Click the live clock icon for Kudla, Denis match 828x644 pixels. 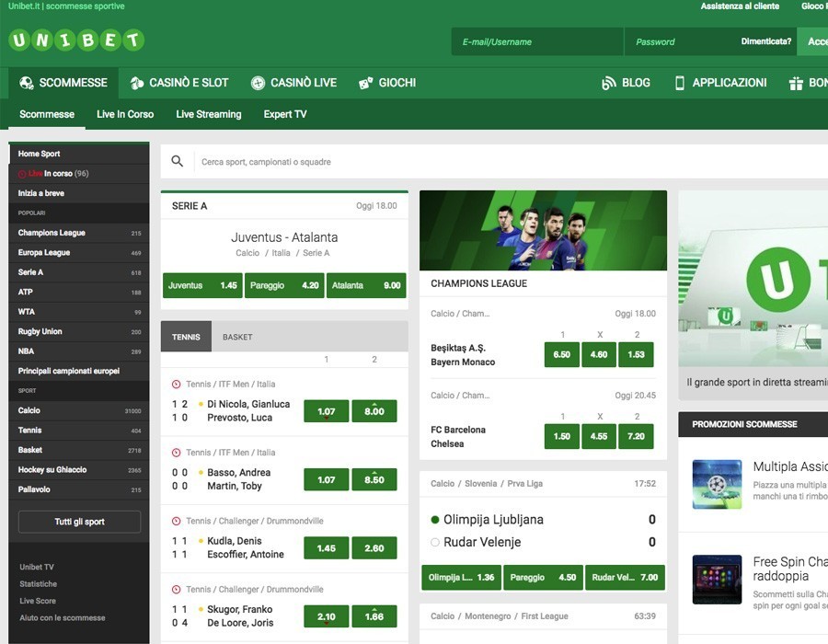point(177,521)
